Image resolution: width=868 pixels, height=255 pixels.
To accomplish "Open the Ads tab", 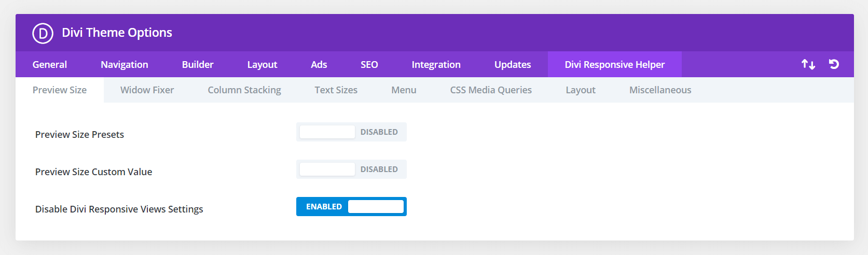I will pos(319,64).
